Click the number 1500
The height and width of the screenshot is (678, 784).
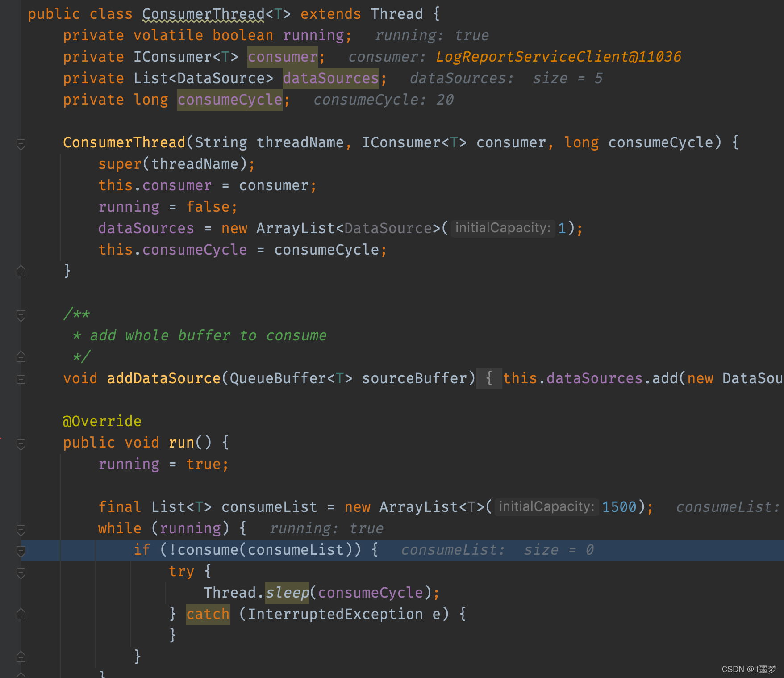tap(619, 507)
